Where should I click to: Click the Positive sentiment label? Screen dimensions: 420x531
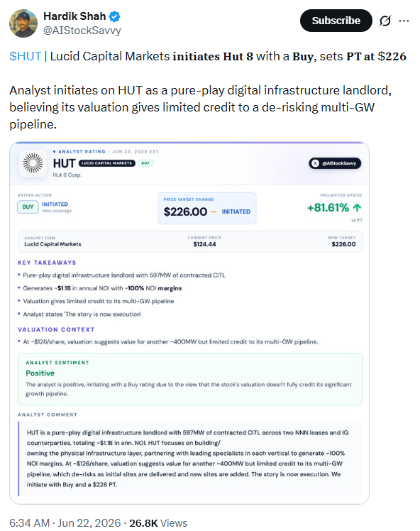[x=40, y=373]
